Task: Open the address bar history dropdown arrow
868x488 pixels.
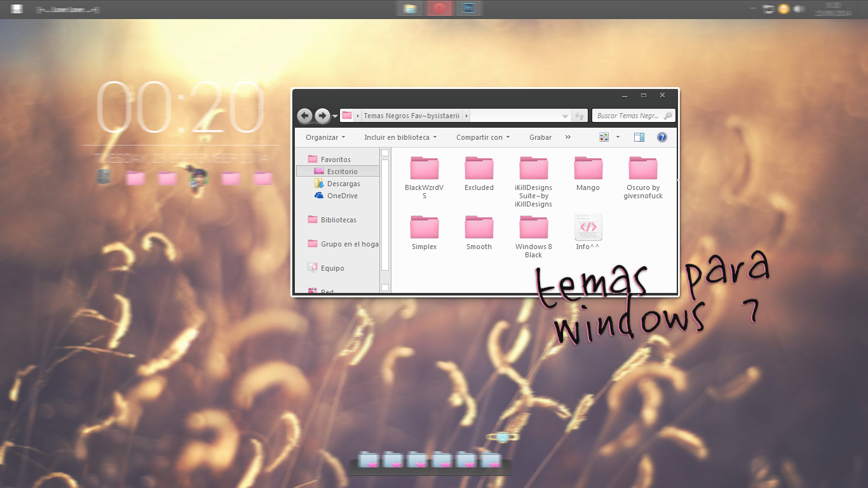Action: coord(565,116)
